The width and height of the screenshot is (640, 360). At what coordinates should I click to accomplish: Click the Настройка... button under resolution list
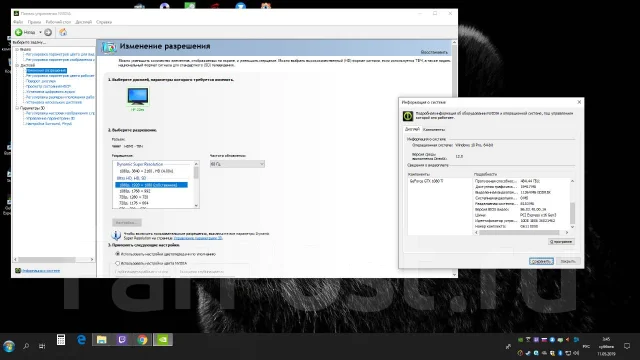[x=127, y=223]
